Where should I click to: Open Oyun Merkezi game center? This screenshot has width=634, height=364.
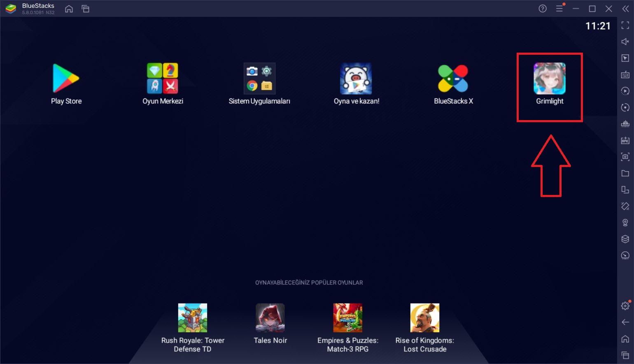tap(163, 79)
